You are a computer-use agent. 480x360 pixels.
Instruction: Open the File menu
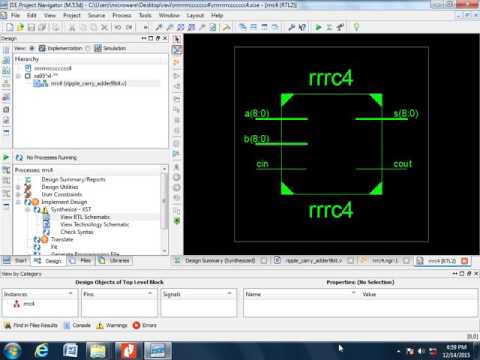[x=15, y=15]
